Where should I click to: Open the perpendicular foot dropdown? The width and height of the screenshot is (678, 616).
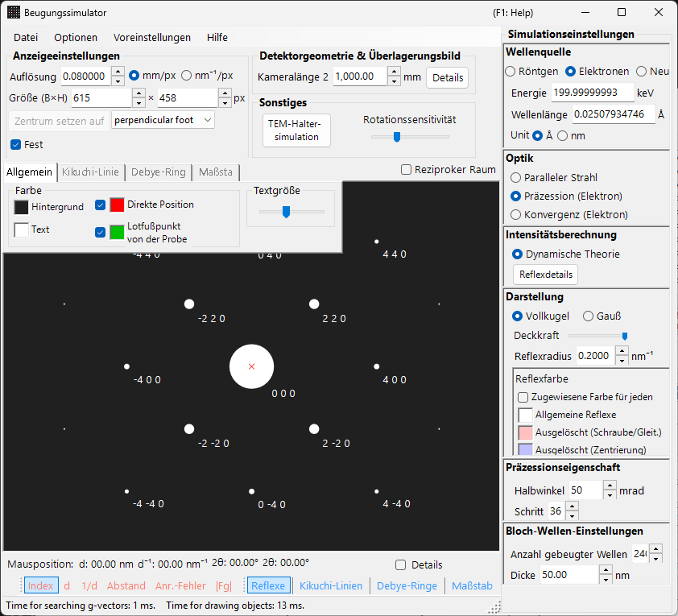(x=163, y=120)
